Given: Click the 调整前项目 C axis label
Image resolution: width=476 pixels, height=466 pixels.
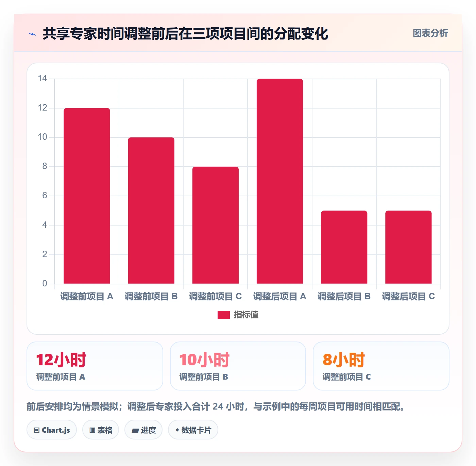Looking at the screenshot, I should (216, 297).
